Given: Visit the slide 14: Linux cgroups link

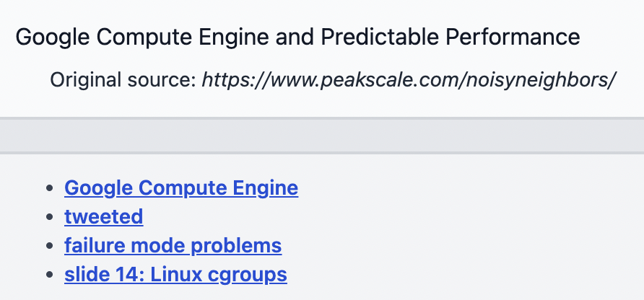Looking at the screenshot, I should point(175,275).
